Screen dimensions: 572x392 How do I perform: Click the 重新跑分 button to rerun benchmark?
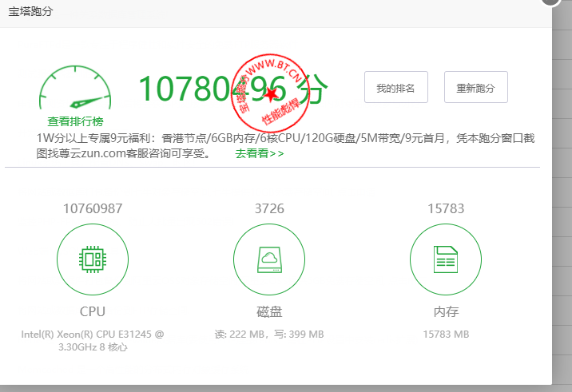[475, 87]
